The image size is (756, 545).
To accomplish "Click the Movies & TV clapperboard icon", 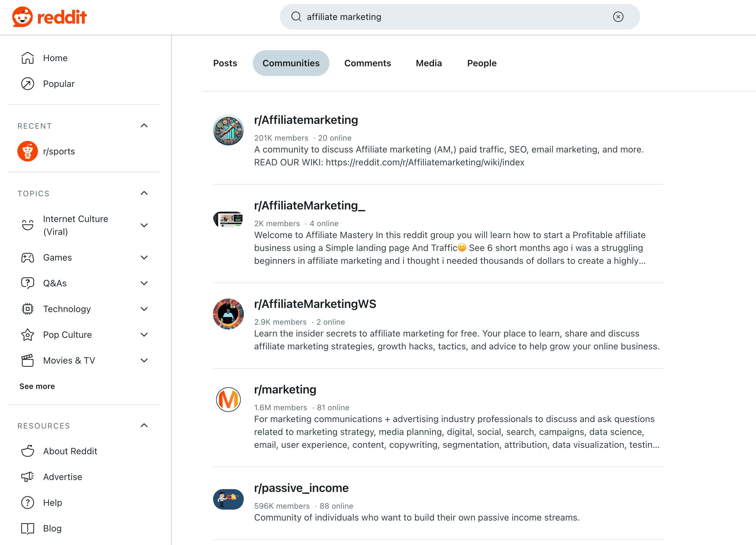I will [x=28, y=360].
